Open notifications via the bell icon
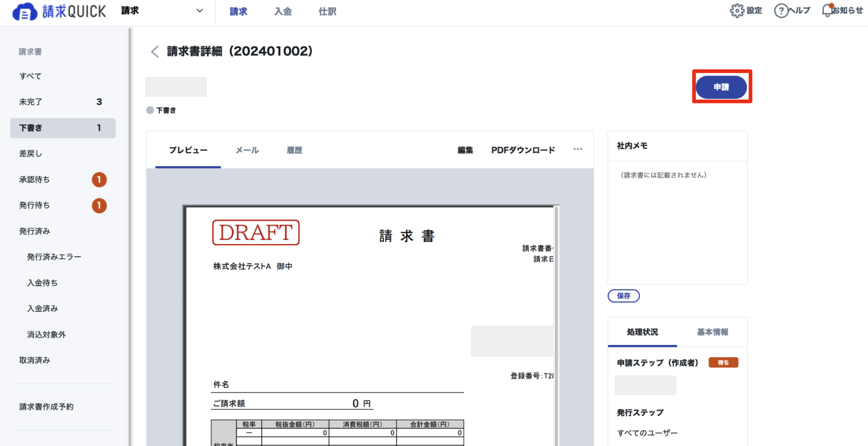The width and height of the screenshot is (868, 446). (827, 10)
